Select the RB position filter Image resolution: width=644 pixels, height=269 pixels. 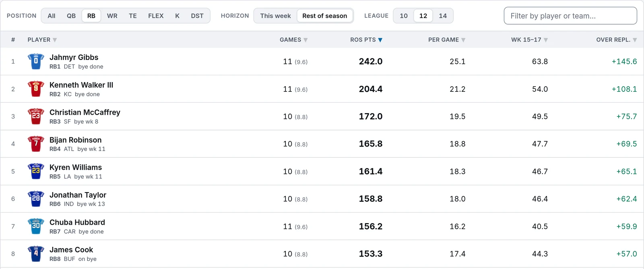91,16
